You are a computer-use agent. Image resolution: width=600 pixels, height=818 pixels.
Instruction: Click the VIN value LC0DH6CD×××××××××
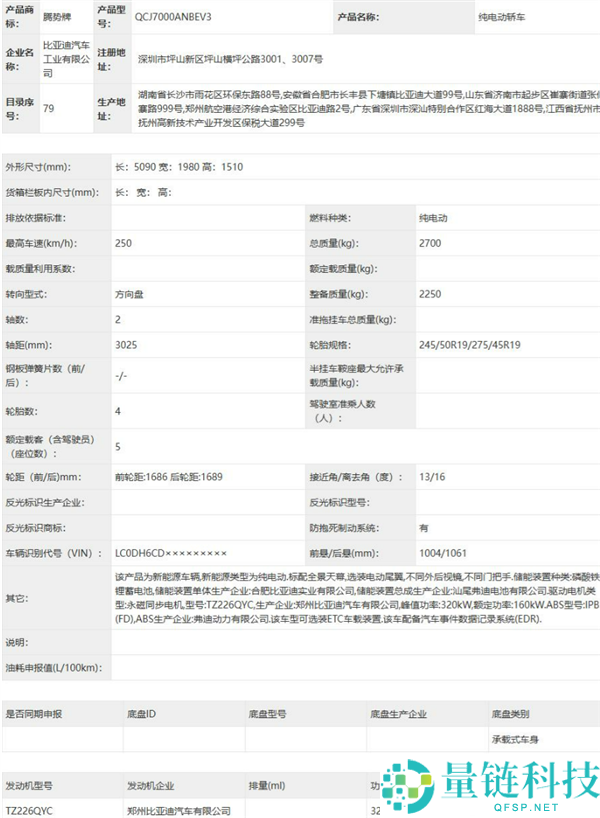[171, 553]
